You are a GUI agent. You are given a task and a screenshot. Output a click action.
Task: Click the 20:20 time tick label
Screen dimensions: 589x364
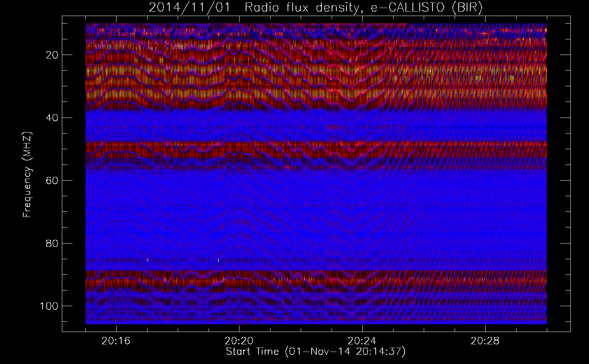coord(239,341)
